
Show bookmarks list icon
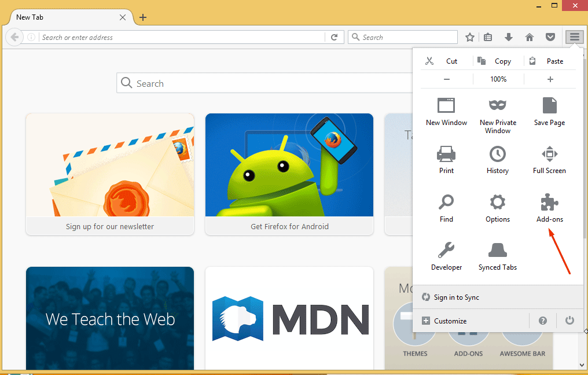[x=488, y=37]
